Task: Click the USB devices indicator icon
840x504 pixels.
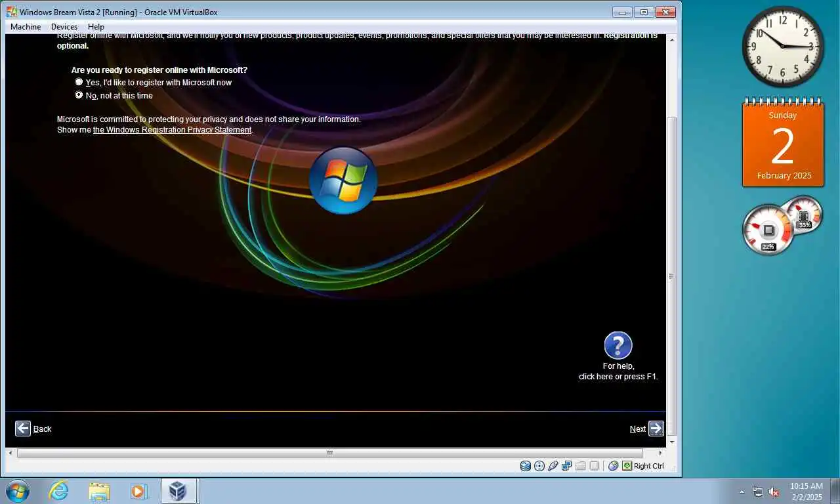Action: pos(553,466)
